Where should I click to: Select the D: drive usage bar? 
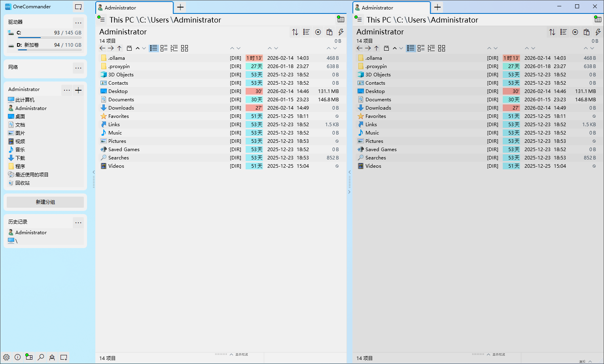49,50
